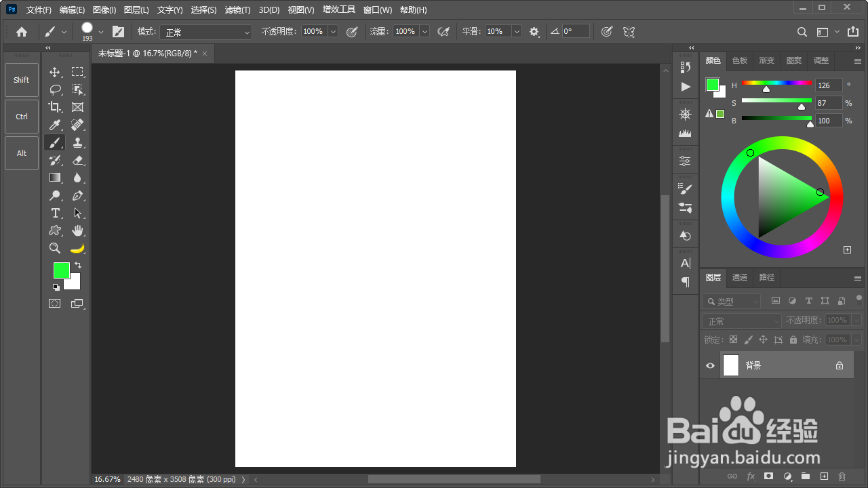This screenshot has height=488, width=868.
Task: Open the 不透明度 dropdown in options bar
Action: (333, 31)
